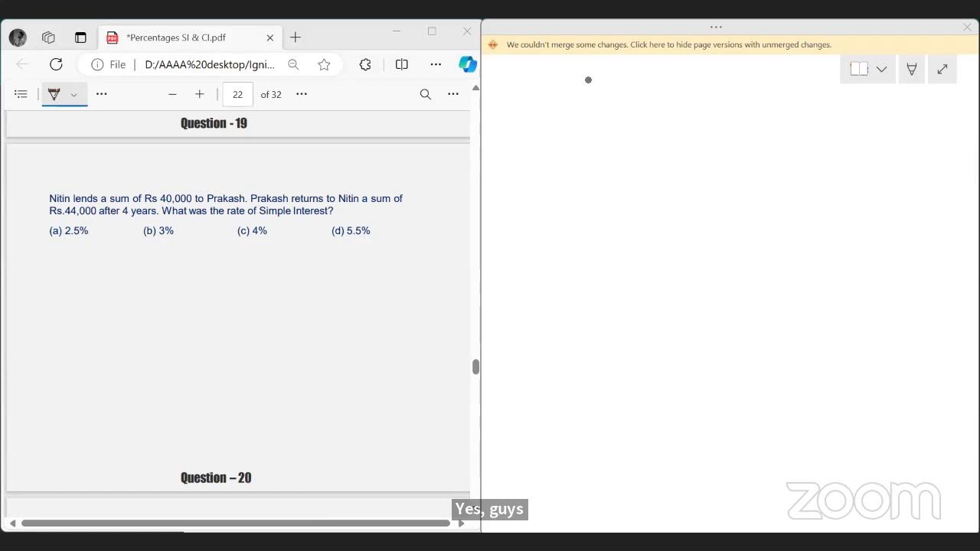Screen dimensions: 980x551
Task: Open the three-dot handle atop OneNote panel
Action: click(716, 27)
